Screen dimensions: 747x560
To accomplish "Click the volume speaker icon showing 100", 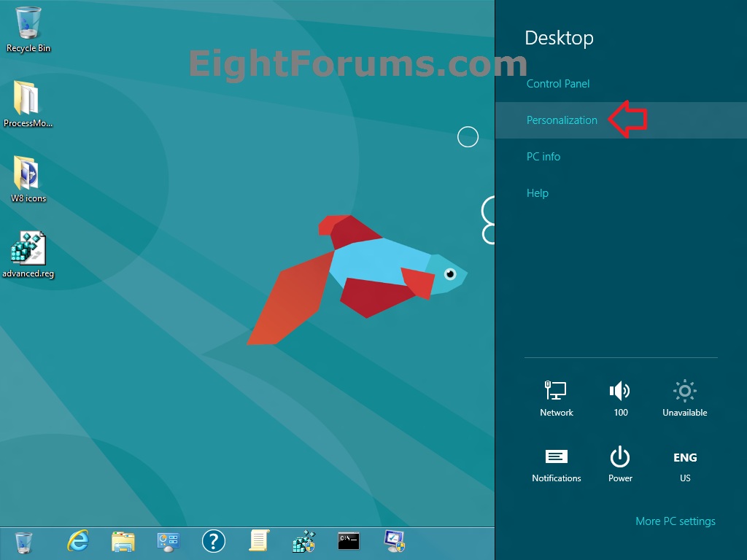I will coord(620,398).
